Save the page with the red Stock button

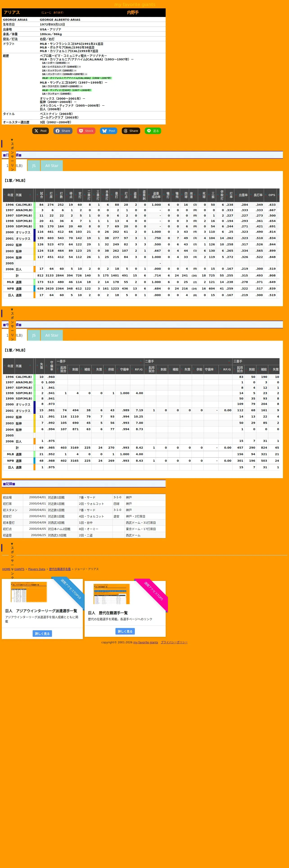(86, 131)
